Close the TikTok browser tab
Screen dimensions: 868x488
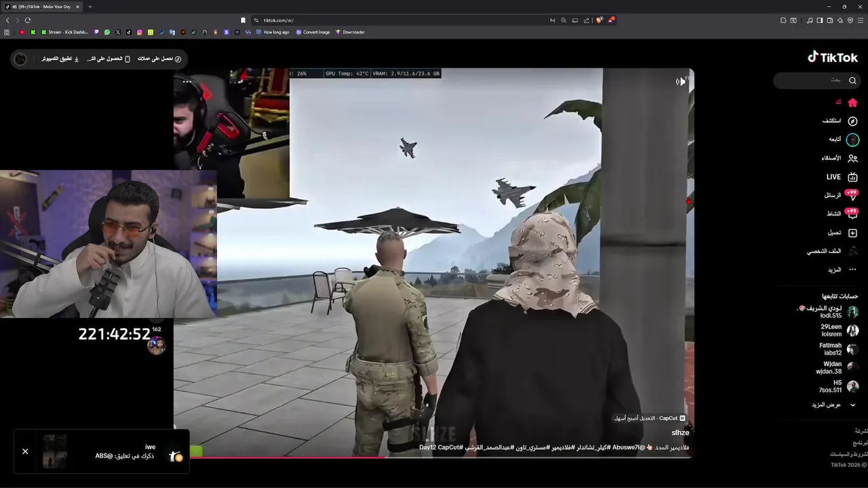(x=77, y=7)
